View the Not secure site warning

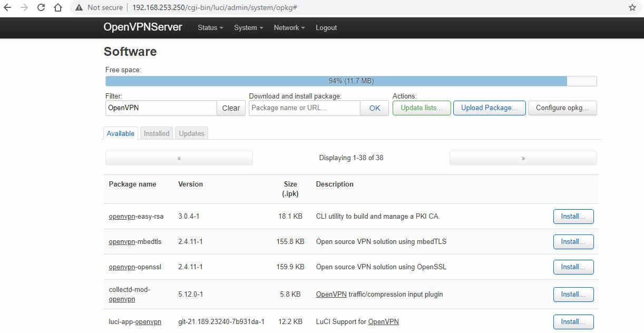point(99,8)
